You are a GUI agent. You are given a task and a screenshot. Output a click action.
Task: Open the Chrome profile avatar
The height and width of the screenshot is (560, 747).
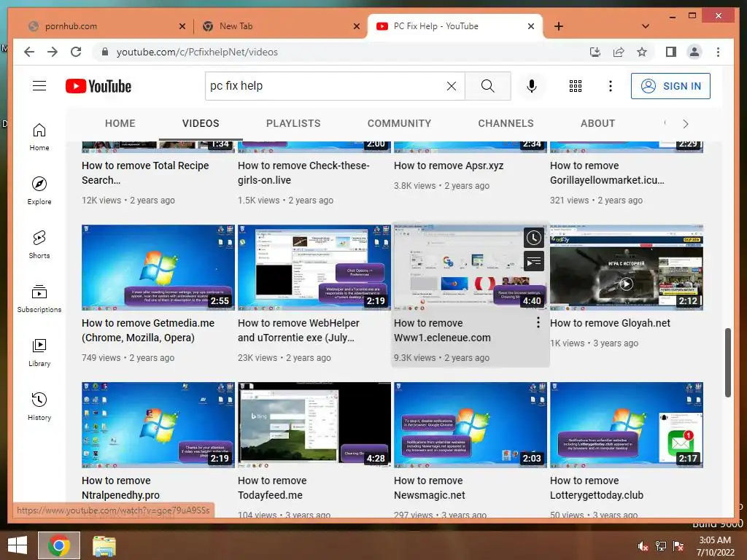(694, 52)
